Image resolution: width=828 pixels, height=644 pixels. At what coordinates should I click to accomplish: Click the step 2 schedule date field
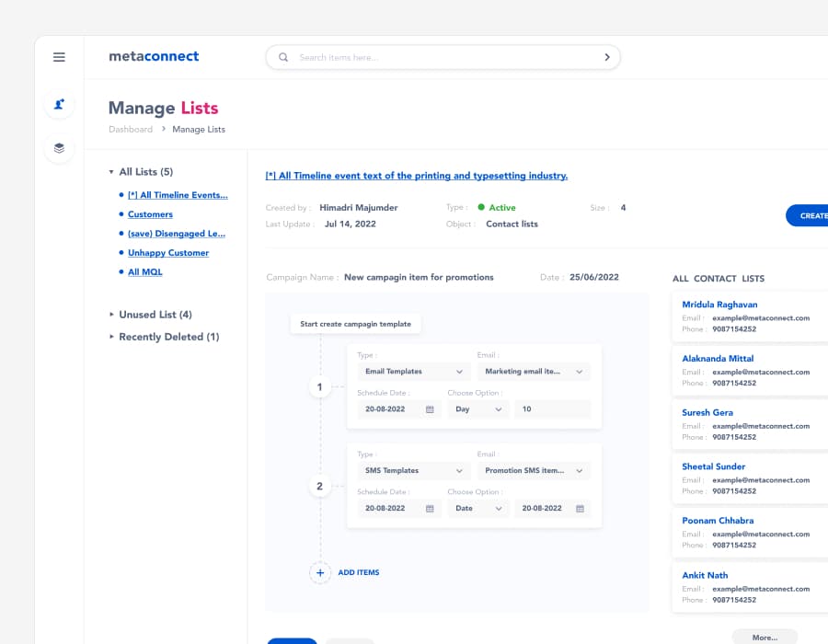pyautogui.click(x=399, y=509)
